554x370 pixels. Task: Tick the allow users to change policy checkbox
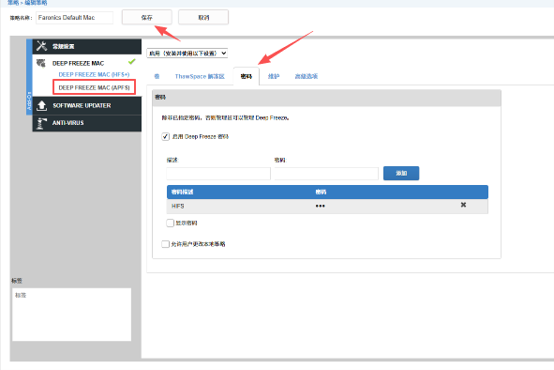click(x=165, y=244)
